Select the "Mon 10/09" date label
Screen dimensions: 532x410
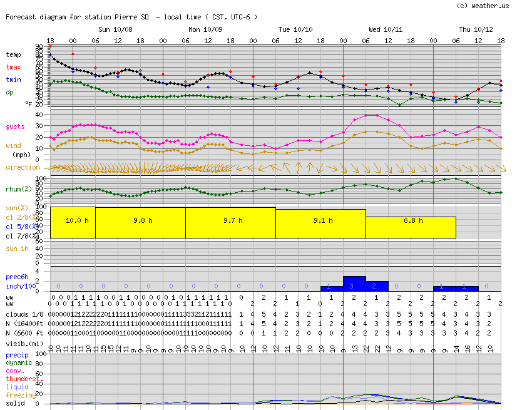tap(205, 29)
